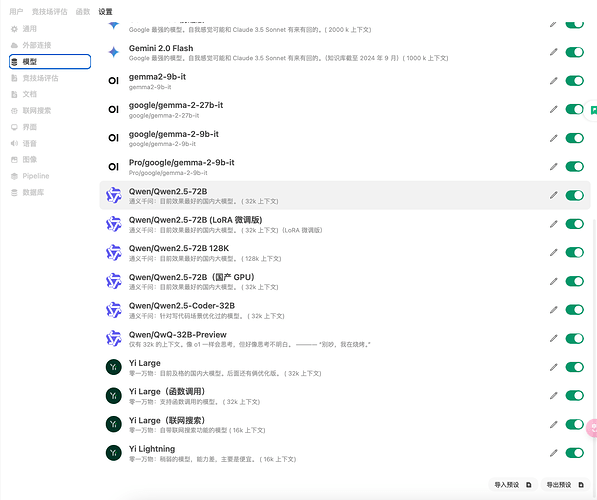Select the Qwen/Qwen2.5-72B 128K model name

point(179,248)
